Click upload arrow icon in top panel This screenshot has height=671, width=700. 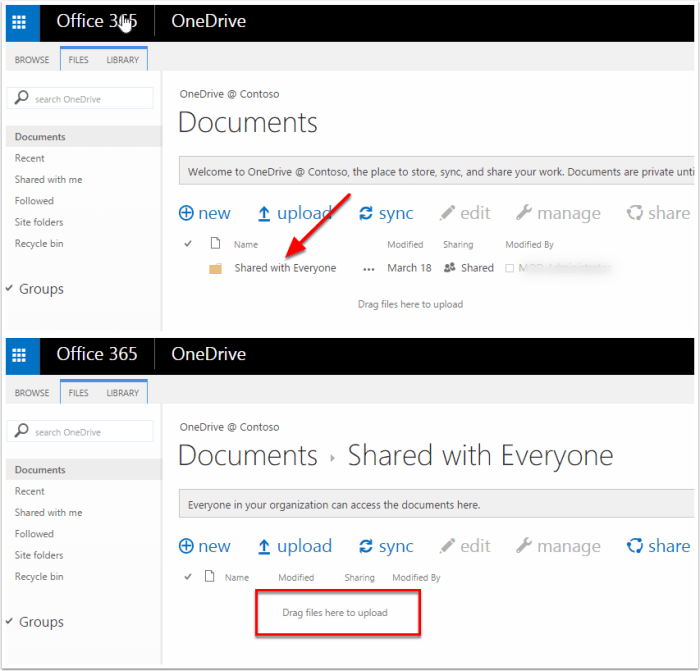click(264, 213)
